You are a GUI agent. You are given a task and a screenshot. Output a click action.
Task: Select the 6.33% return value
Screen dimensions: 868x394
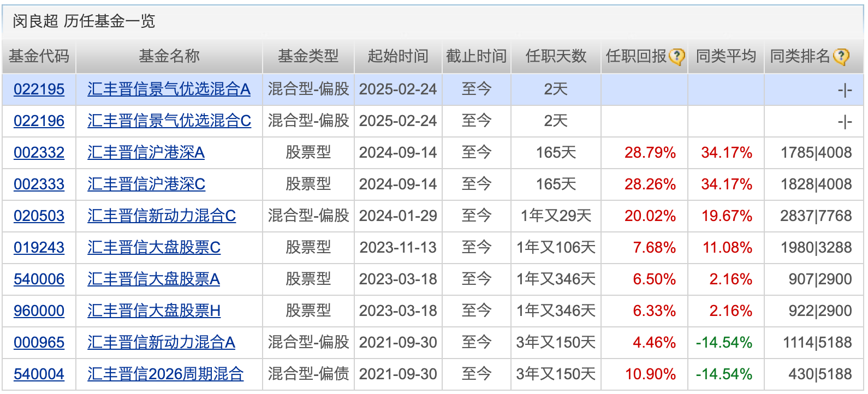pyautogui.click(x=655, y=311)
